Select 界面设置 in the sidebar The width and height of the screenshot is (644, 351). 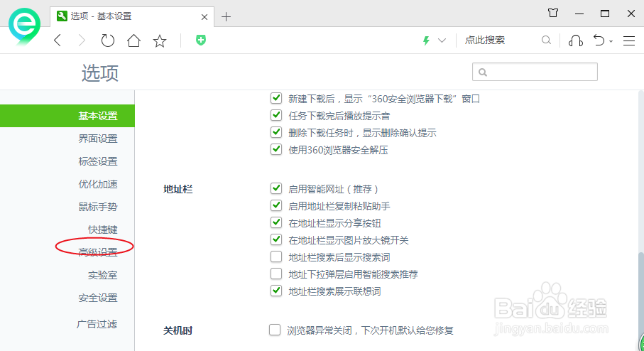(98, 139)
